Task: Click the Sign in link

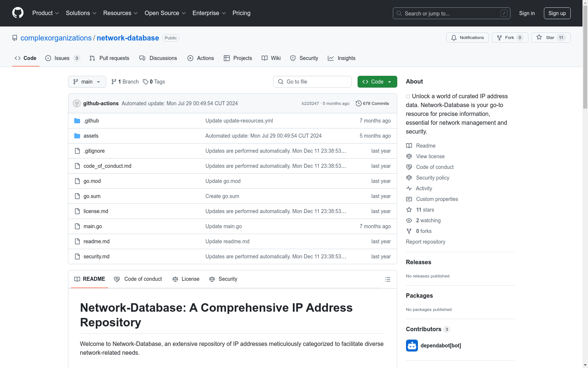Action: [527, 13]
